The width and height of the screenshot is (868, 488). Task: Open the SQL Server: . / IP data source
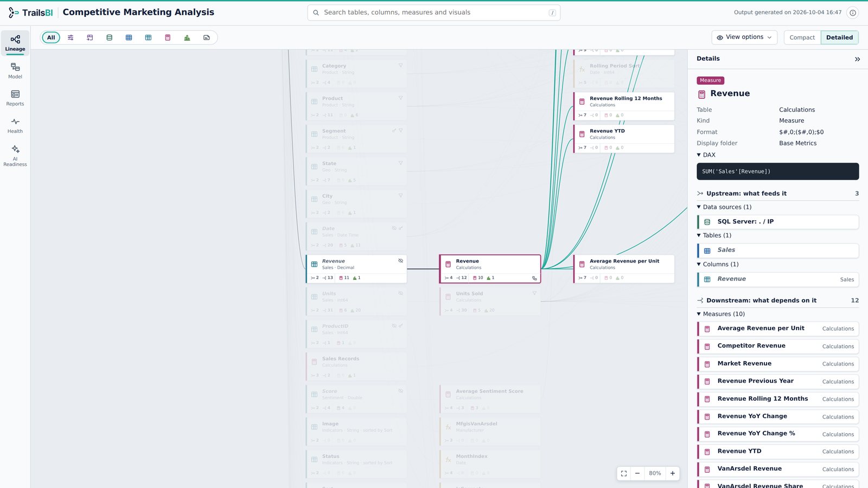click(x=778, y=222)
